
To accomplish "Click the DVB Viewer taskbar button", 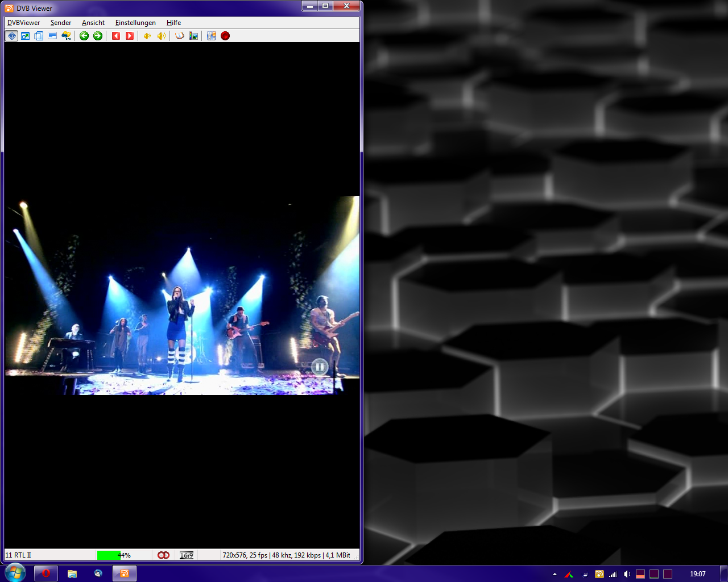I will point(125,573).
